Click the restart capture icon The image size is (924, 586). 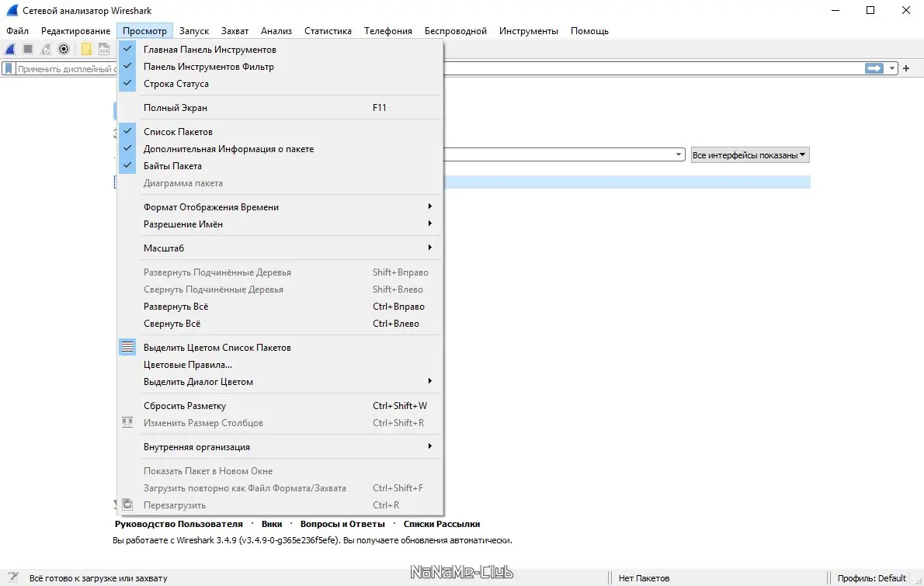45,50
